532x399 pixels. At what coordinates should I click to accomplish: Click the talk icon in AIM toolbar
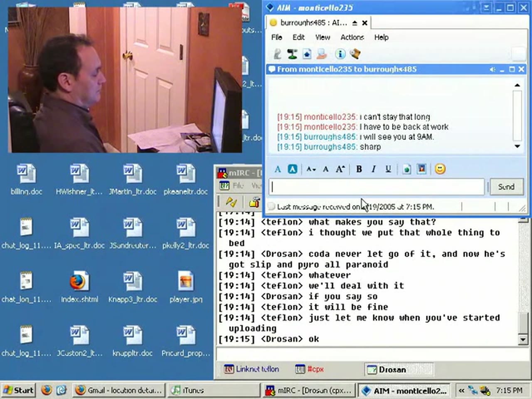(x=278, y=54)
